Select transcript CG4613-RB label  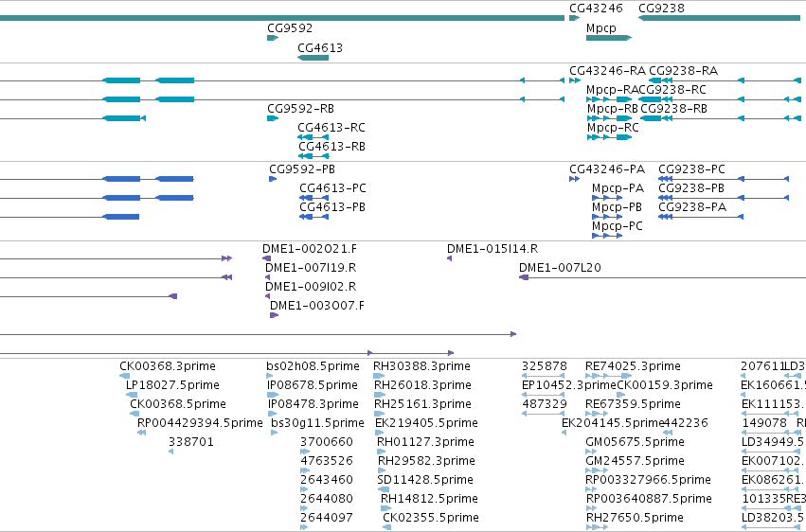[x=331, y=147]
